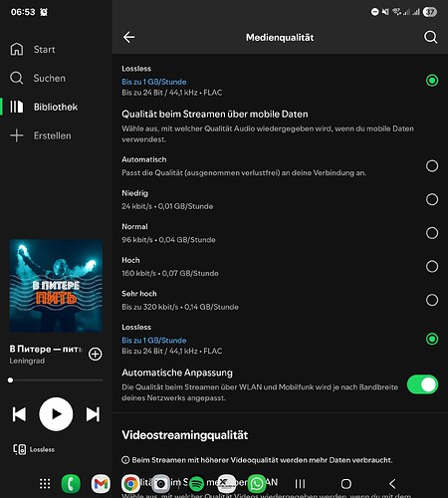Play the current track
The width and height of the screenshot is (448, 498).
(x=56, y=414)
